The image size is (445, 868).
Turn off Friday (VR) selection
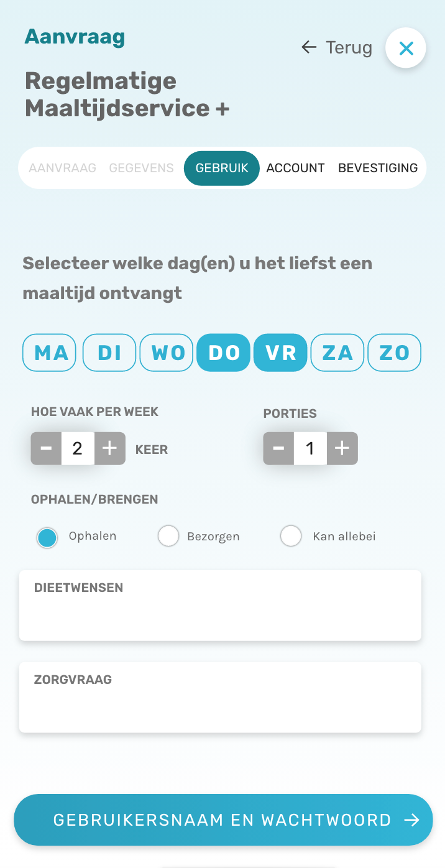tap(280, 353)
